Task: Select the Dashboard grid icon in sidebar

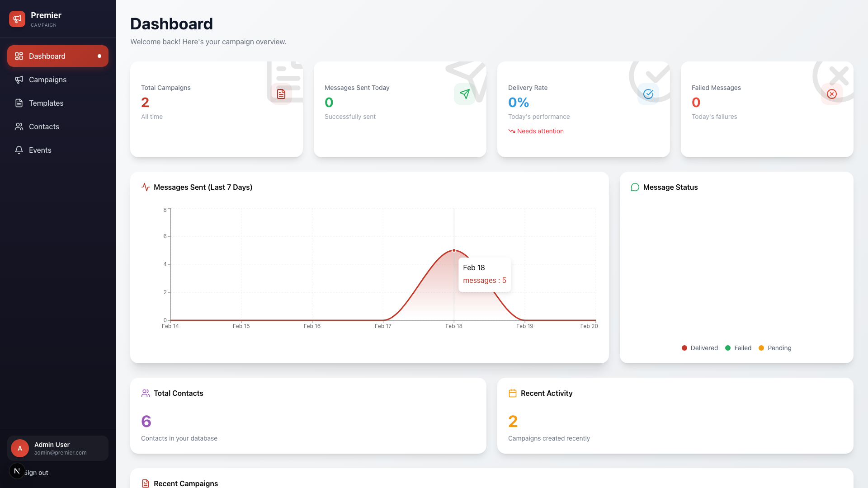Action: point(19,56)
